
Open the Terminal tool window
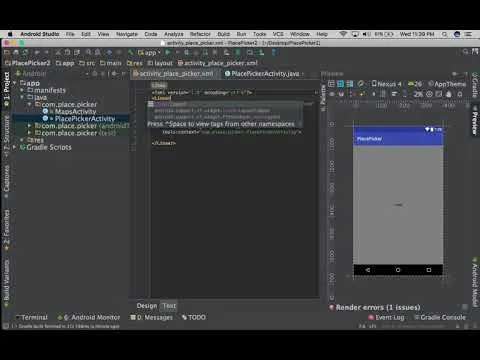point(32,317)
